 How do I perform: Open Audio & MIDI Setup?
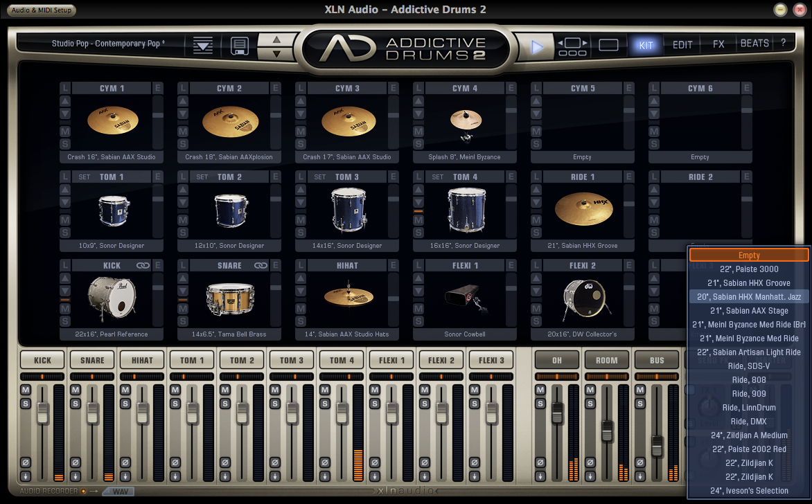tap(42, 10)
